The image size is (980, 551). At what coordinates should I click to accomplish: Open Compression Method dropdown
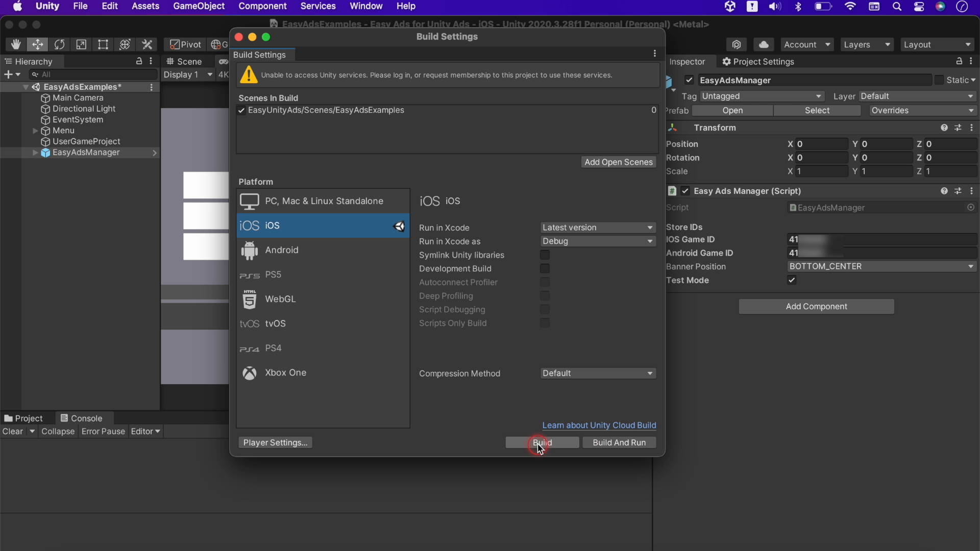pos(598,373)
